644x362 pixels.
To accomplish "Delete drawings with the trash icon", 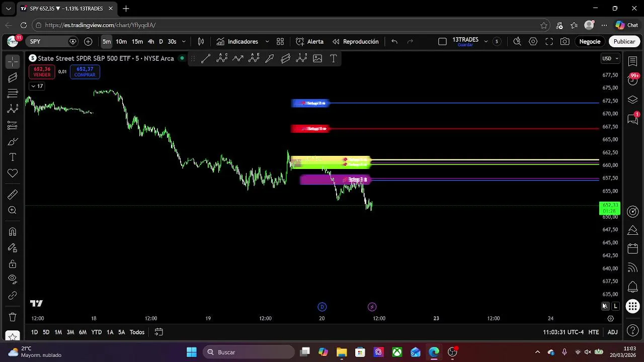I will click(13, 317).
